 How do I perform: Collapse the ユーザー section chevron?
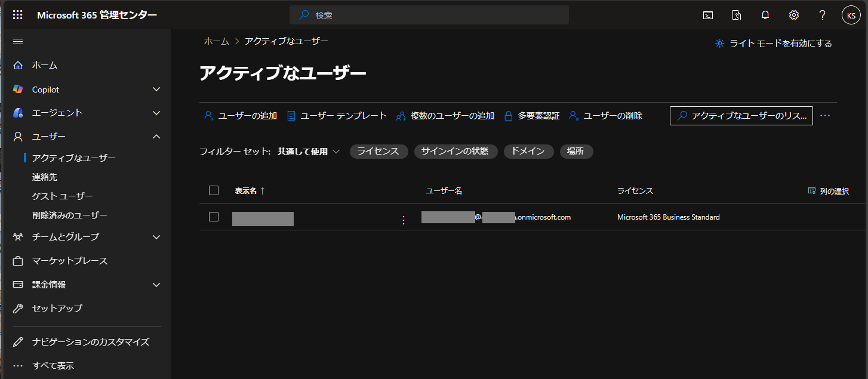(156, 137)
